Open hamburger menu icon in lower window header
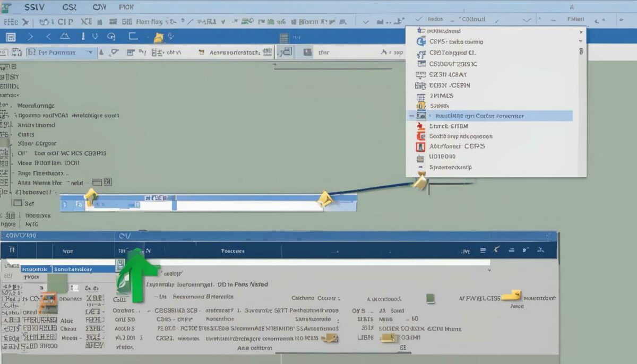Viewport: 637px width, 364px height. click(x=483, y=250)
